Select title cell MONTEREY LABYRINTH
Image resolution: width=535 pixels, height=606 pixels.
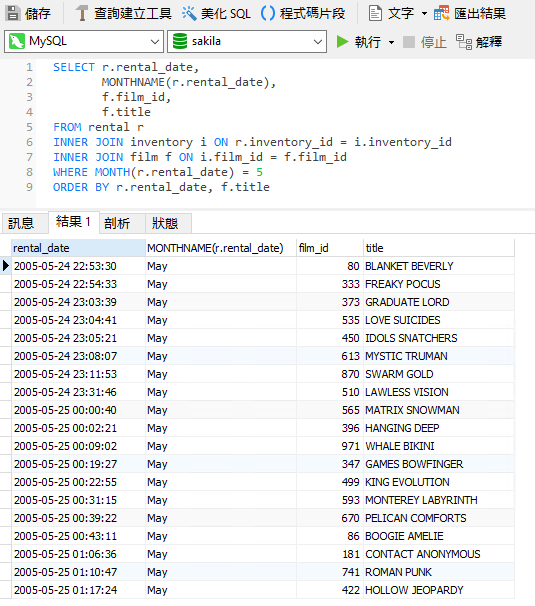click(439, 500)
